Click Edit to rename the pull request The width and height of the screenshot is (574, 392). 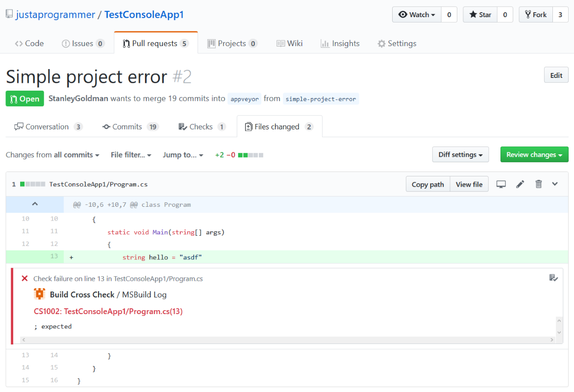[556, 75]
